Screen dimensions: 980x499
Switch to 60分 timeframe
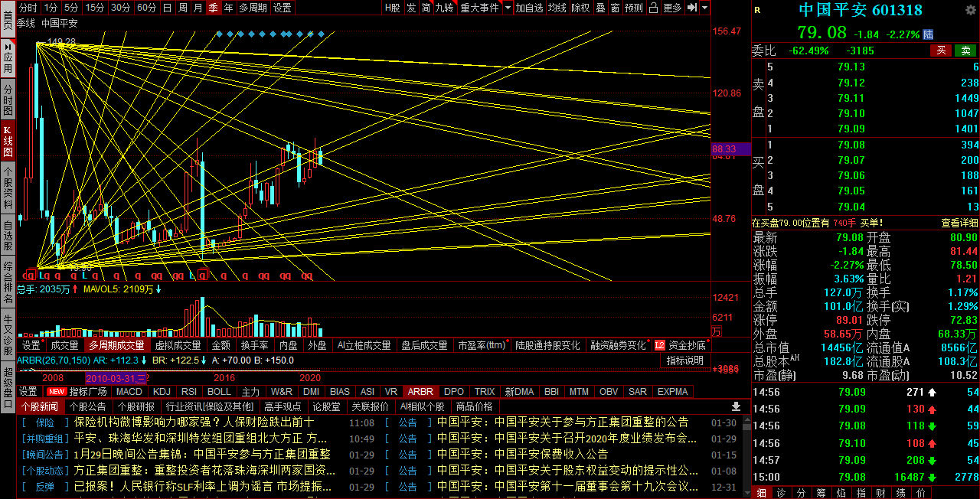click(146, 8)
